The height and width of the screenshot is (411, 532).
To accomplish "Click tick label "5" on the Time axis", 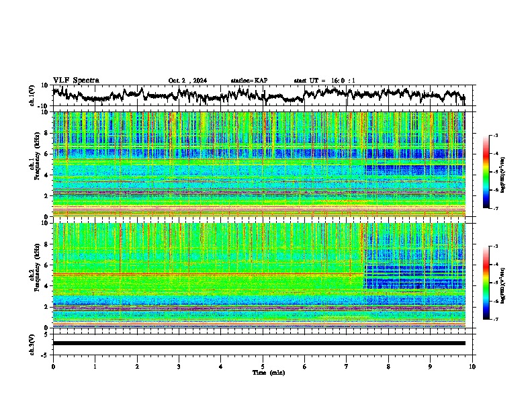I will 263,367.
